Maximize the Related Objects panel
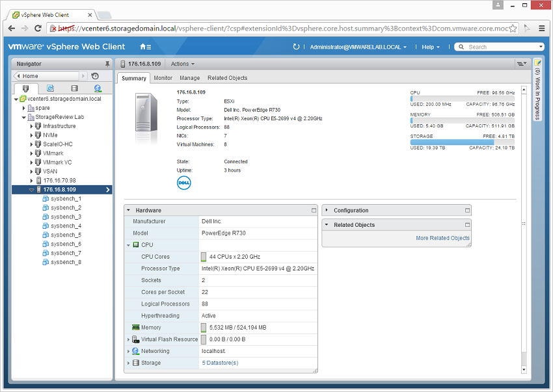The image size is (553, 392). [x=467, y=225]
